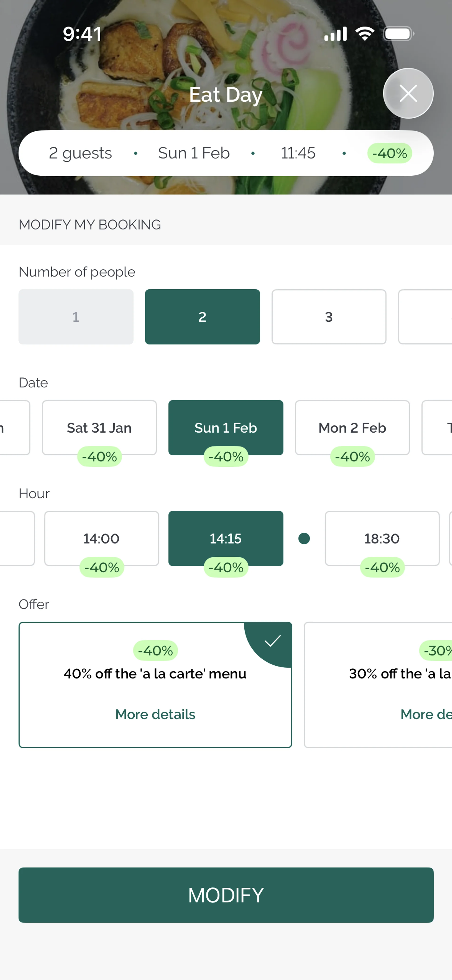Tap the -40% badge on the offer card
This screenshot has width=452, height=980.
tap(155, 651)
